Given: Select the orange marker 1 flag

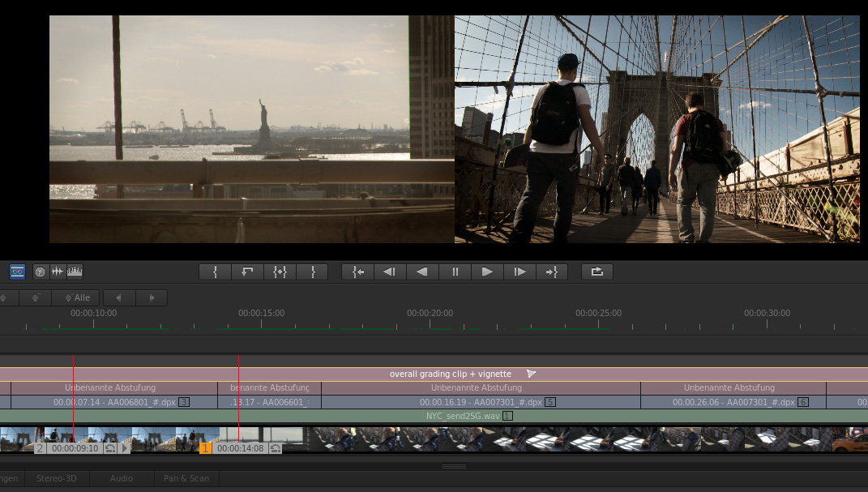Looking at the screenshot, I should (x=205, y=448).
